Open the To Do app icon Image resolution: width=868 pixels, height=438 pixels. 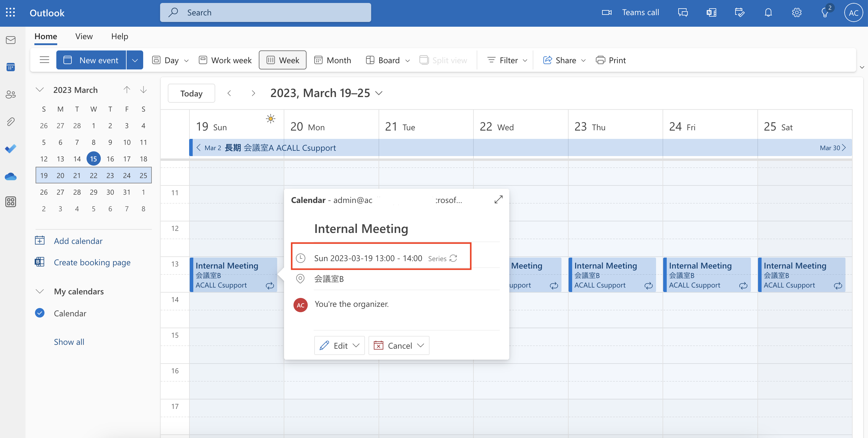point(10,148)
